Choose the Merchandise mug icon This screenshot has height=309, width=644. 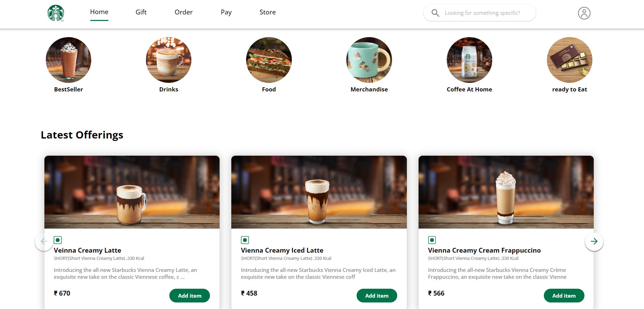click(x=369, y=60)
